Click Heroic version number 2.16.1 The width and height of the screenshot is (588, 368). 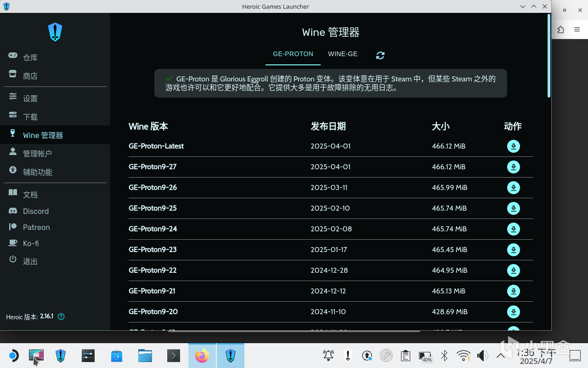tap(46, 316)
